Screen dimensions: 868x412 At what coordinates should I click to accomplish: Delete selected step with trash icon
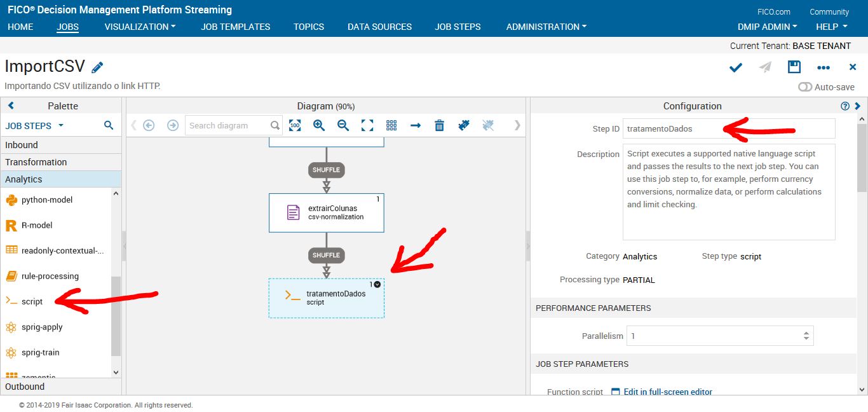(x=439, y=125)
